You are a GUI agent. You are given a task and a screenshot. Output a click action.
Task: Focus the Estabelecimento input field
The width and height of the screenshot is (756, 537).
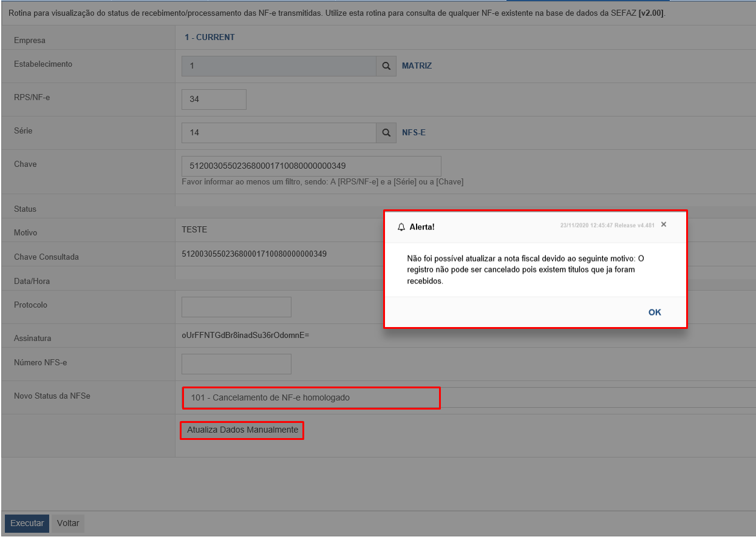click(279, 66)
